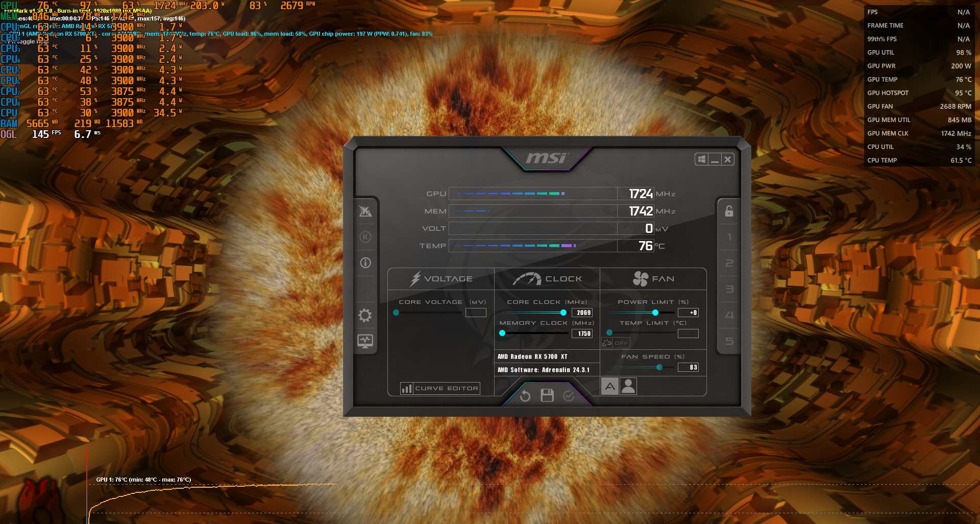
Task: Focus the Memory Clock field showing 1750
Action: pos(582,334)
